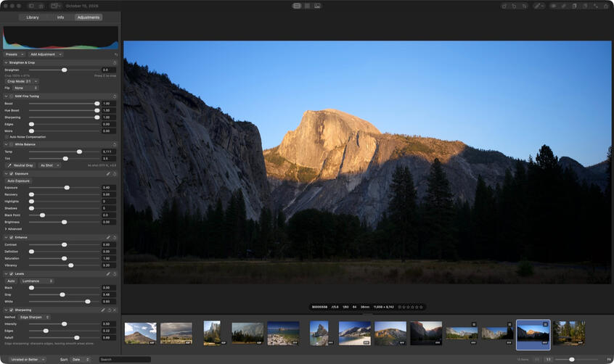Remove the Sharpening adjustment with X
Image resolution: width=614 pixels, height=364 pixels.
click(115, 310)
